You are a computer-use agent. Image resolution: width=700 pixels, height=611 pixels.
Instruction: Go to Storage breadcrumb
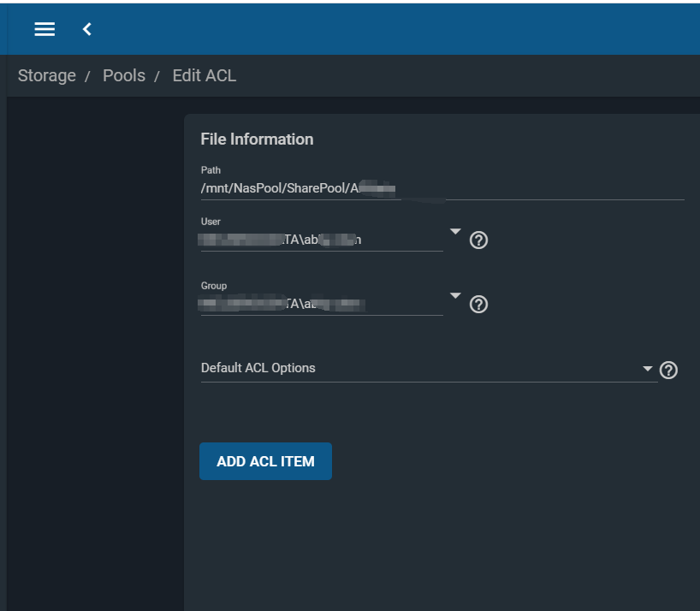coord(47,76)
